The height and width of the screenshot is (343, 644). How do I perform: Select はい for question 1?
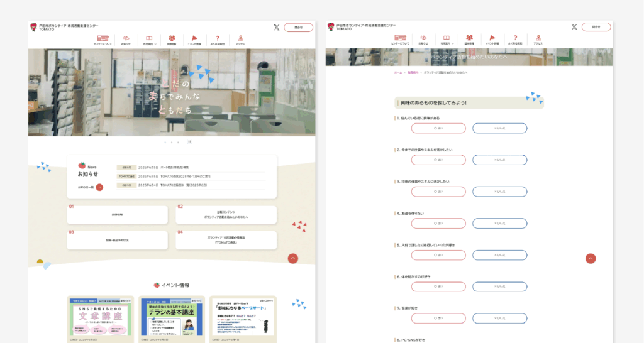point(438,128)
